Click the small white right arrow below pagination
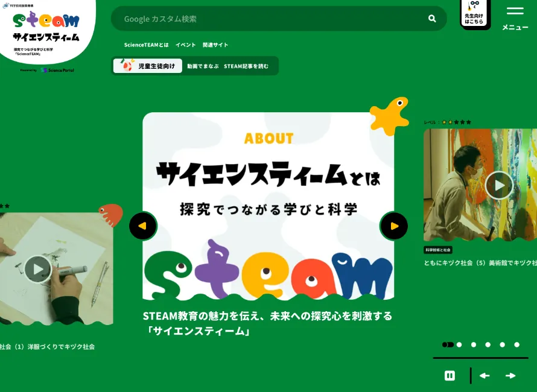The width and height of the screenshot is (537, 392). [x=510, y=376]
